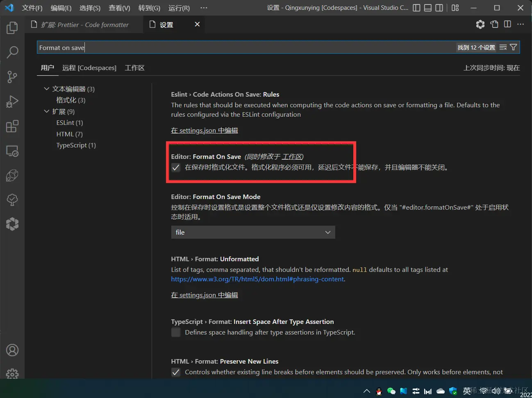Follow the 工作区 link beside Format On Save

[292, 157]
